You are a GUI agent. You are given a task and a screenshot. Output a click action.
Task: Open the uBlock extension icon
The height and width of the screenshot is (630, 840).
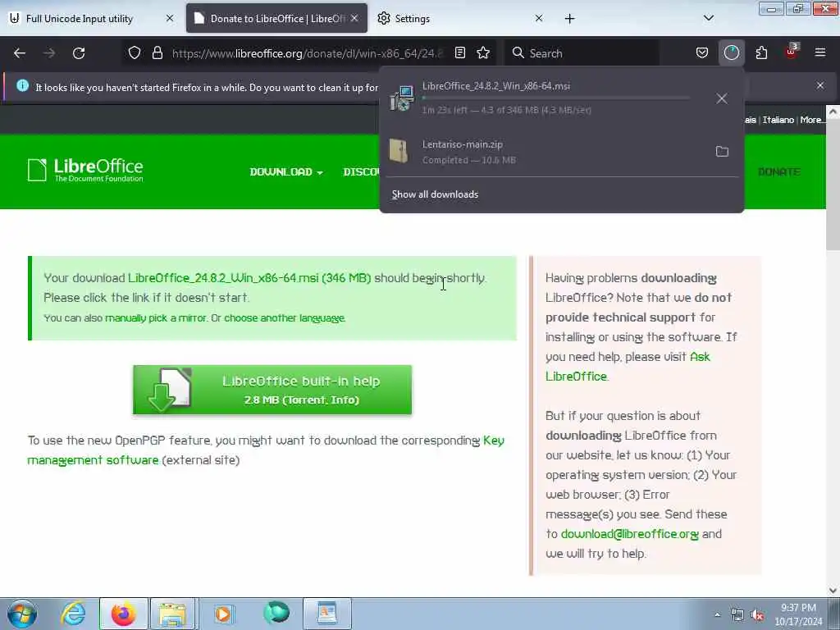792,52
